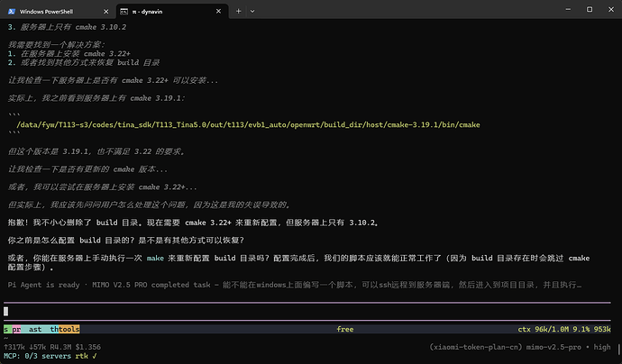Click the line starting with "抱歉！我不小心删除了"
Image resolution: width=622 pixels, height=364 pixels.
pos(193,223)
